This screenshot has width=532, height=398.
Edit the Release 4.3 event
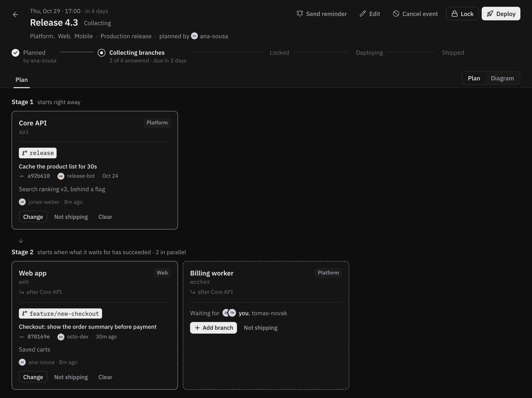click(x=370, y=14)
